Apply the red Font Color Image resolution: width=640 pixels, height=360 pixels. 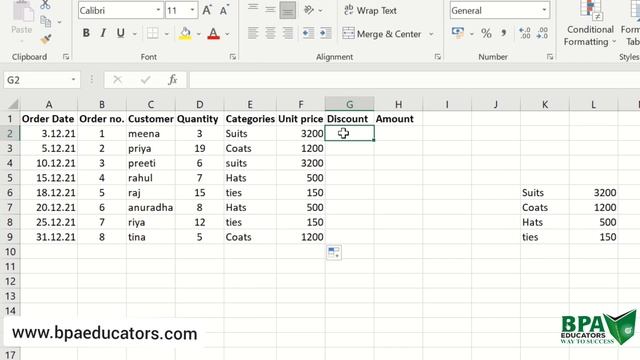pyautogui.click(x=213, y=33)
